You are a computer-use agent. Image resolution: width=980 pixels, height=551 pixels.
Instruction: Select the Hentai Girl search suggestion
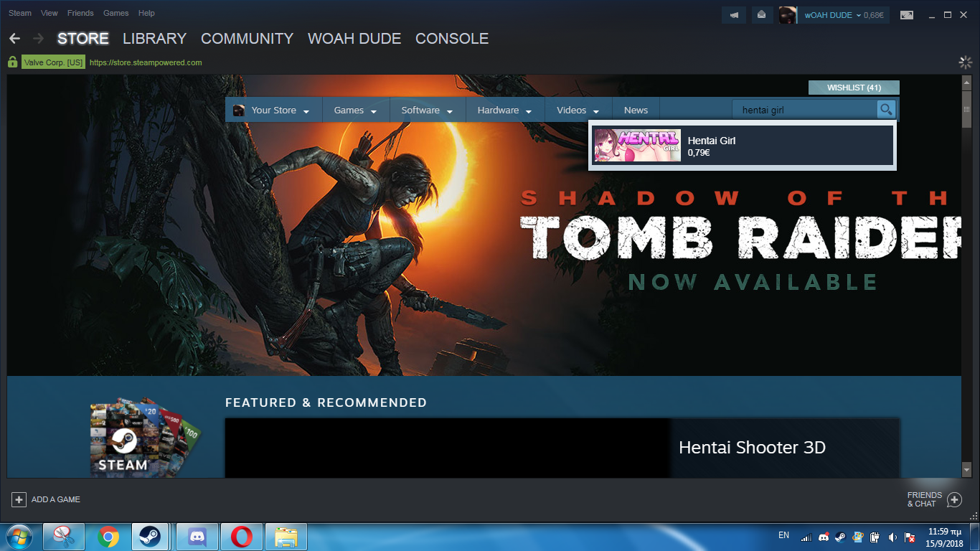[743, 146]
